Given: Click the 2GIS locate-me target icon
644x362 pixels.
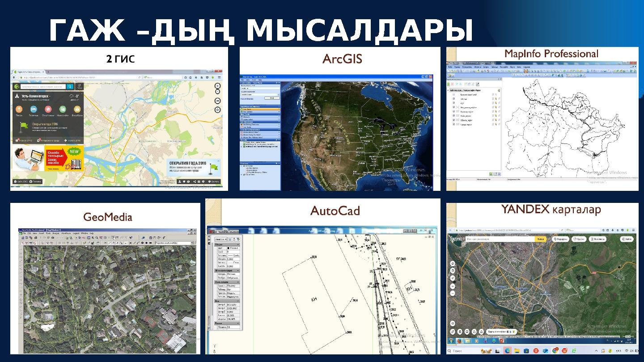Looking at the screenshot, I should 217,110.
